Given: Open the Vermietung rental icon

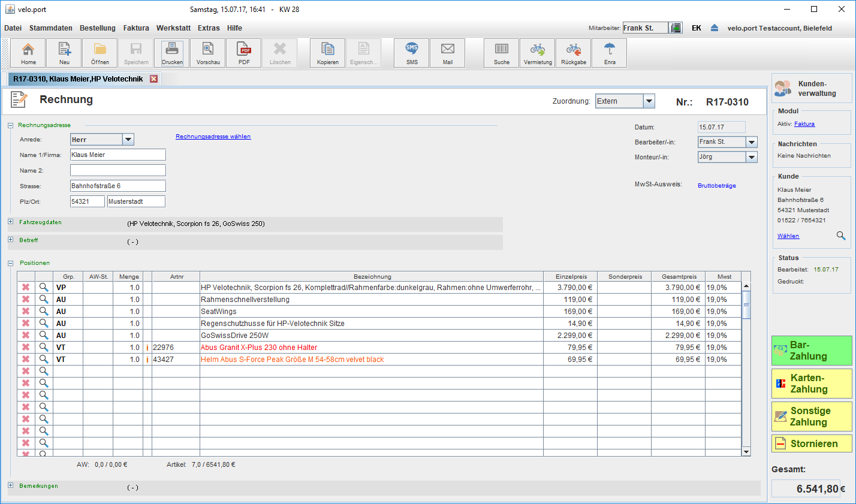Looking at the screenshot, I should click(x=538, y=53).
